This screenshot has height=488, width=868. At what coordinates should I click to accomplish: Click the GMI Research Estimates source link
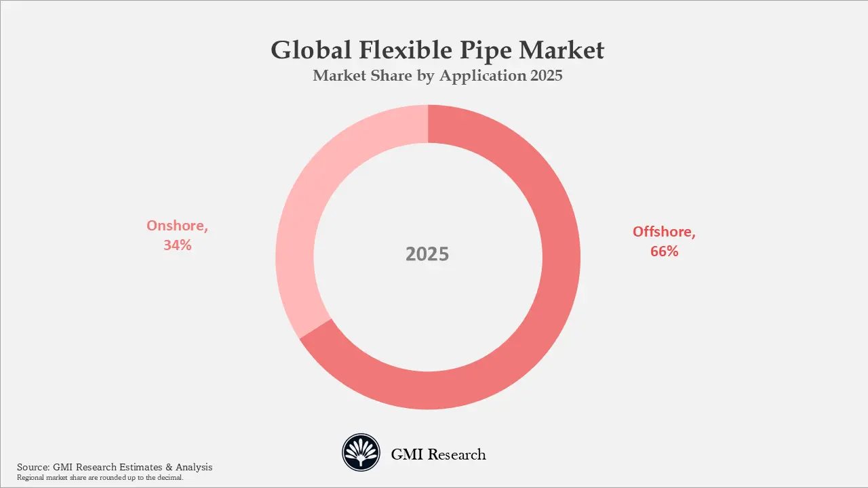[x=114, y=467]
